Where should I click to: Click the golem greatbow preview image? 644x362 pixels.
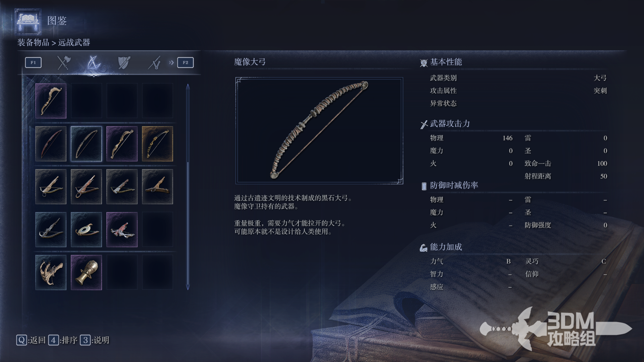point(319,131)
